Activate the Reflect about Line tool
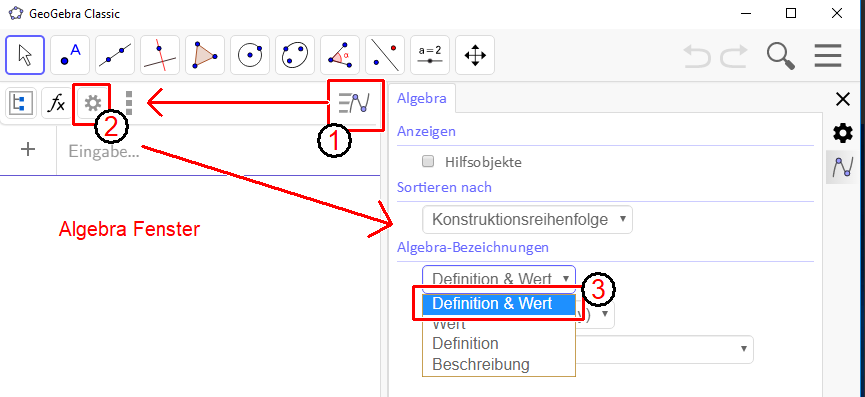Viewport: 865px width, 397px height. click(385, 55)
